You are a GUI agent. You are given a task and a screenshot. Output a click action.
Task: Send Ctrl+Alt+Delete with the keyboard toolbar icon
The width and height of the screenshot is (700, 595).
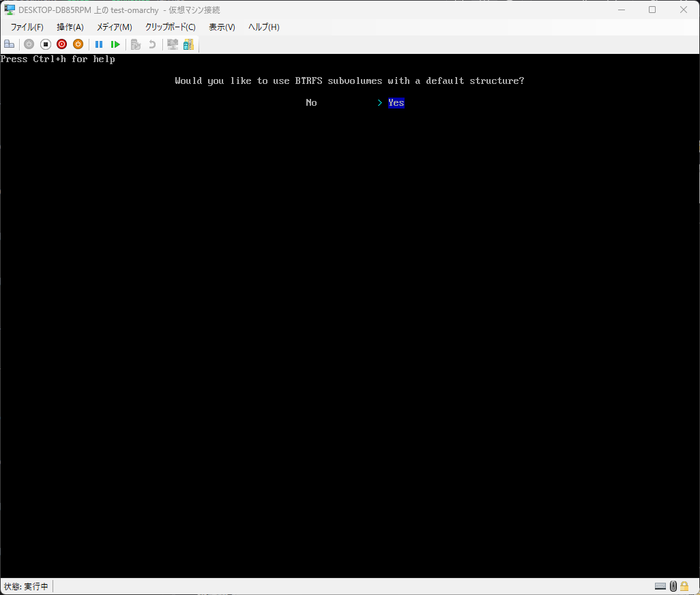coord(10,44)
